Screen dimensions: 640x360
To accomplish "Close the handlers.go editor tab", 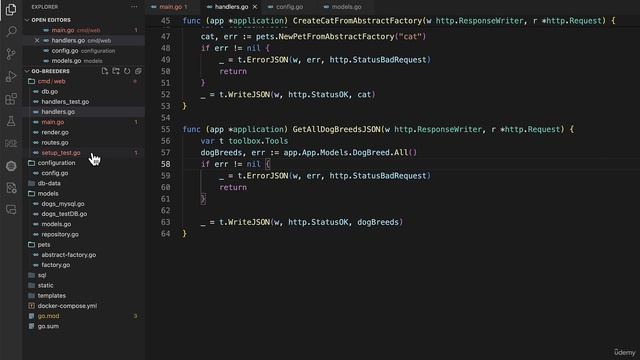I will (255, 7).
